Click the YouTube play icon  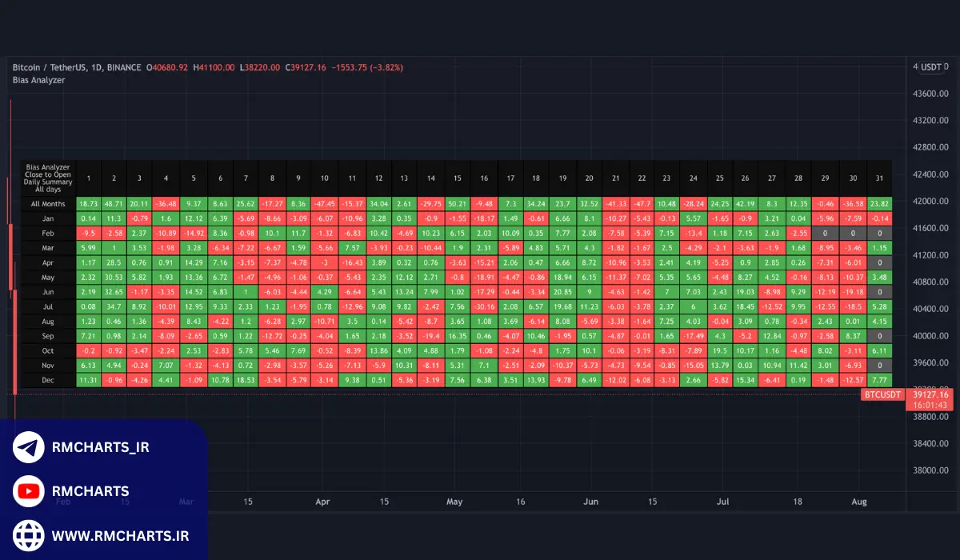[29, 491]
